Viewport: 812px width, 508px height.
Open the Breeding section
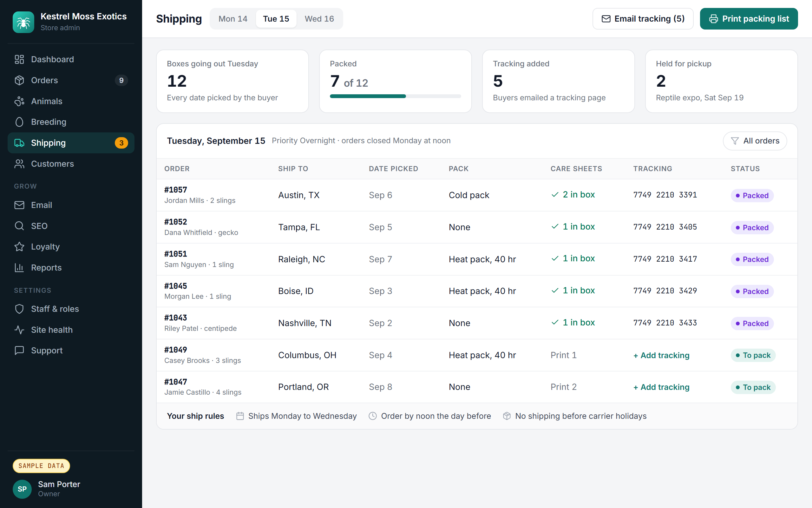tap(71, 122)
